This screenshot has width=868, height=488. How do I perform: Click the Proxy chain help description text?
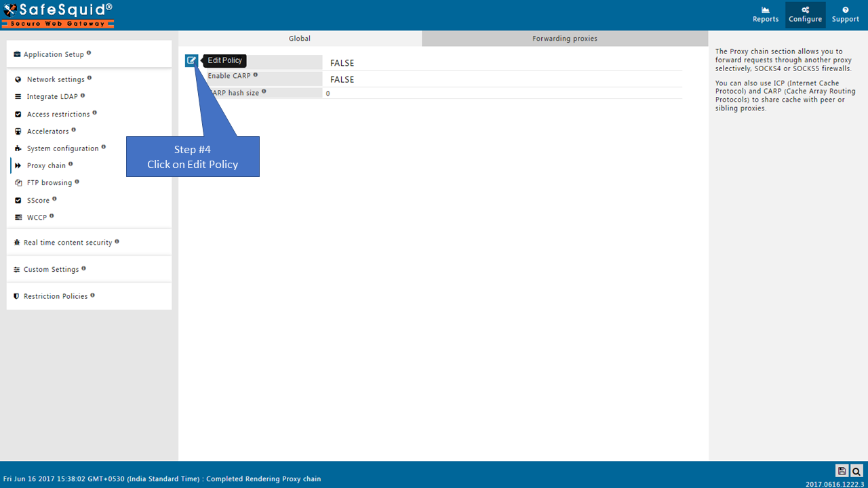pyautogui.click(x=784, y=79)
